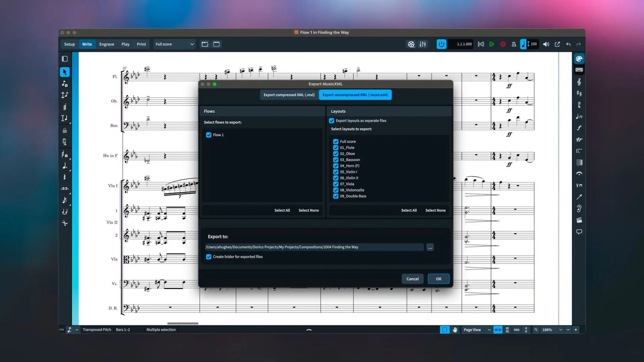Activate the Comments panel icon

(579, 231)
